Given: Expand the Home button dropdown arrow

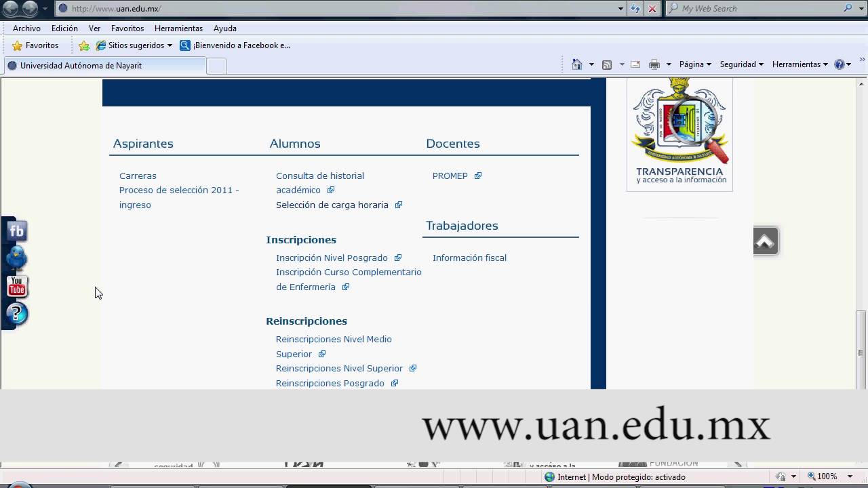Looking at the screenshot, I should pyautogui.click(x=591, y=64).
